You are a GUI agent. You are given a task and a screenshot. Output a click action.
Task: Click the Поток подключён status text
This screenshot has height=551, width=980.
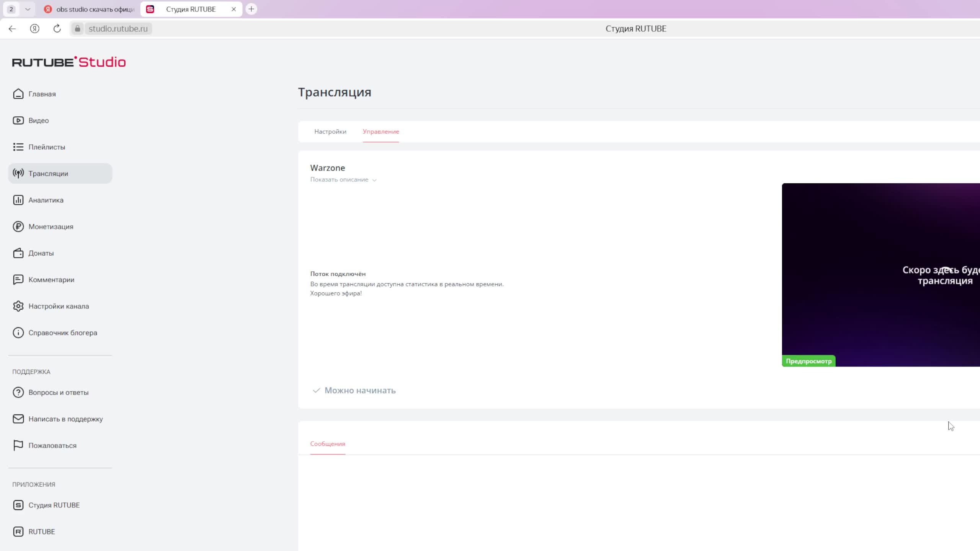pos(338,274)
